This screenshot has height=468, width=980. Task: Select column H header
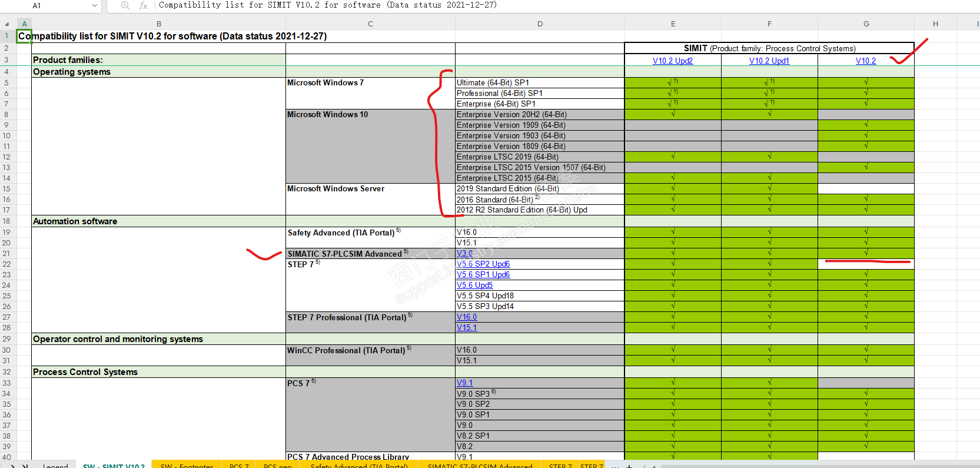coord(935,24)
